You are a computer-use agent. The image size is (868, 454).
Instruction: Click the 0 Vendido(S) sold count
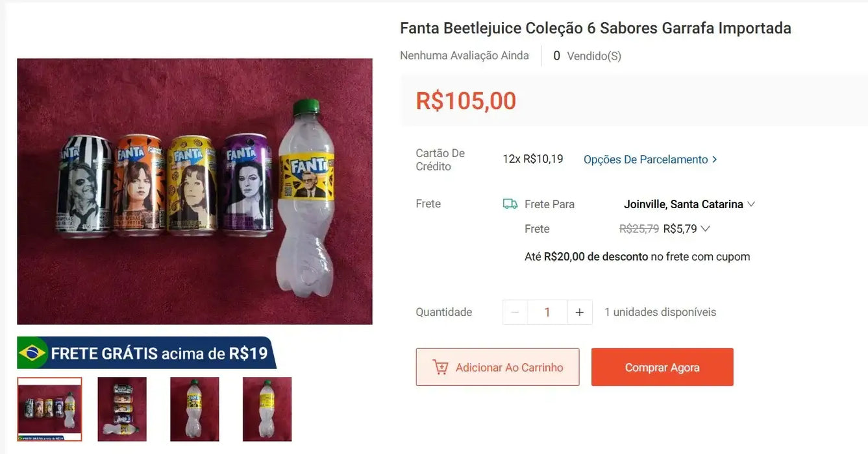tap(587, 56)
